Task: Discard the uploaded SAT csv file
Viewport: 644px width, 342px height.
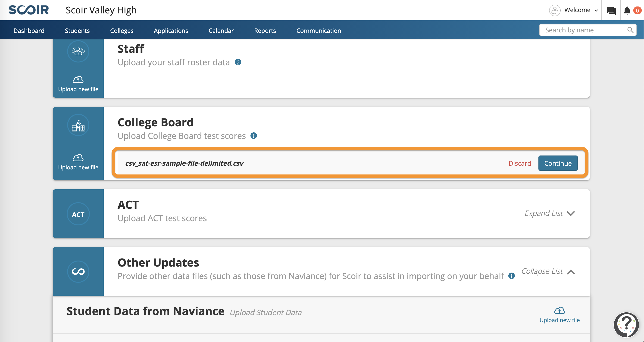Action: [519, 163]
